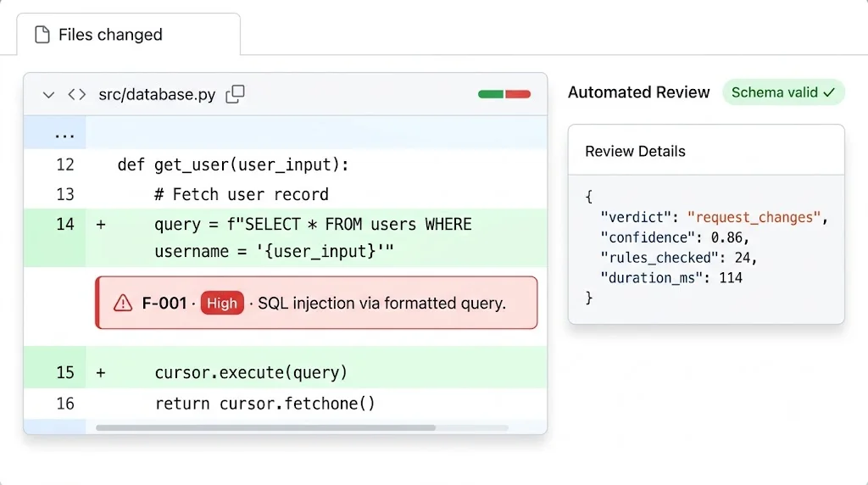Viewport: 868px width, 485px height.
Task: Click the SQL injection finding message
Action: pyautogui.click(x=382, y=303)
